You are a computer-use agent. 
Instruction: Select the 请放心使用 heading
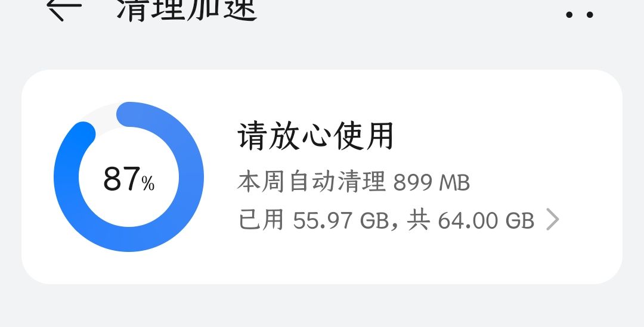tap(315, 136)
